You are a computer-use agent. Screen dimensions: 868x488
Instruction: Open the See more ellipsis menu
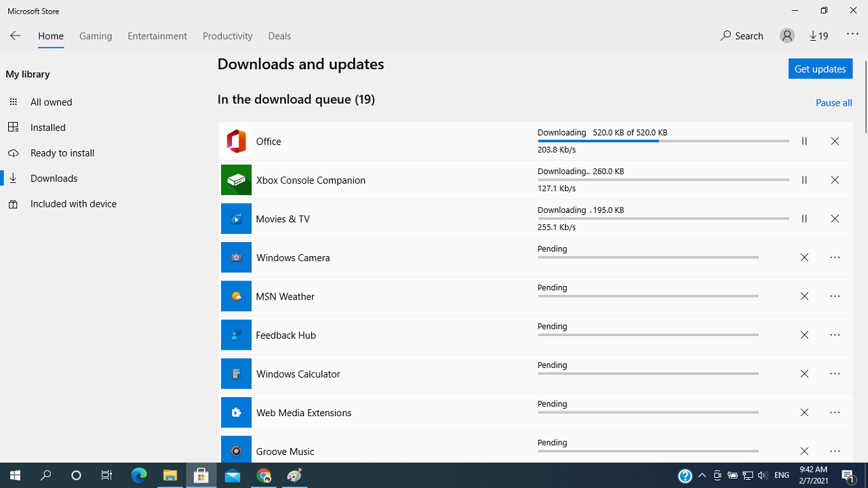[x=852, y=35]
